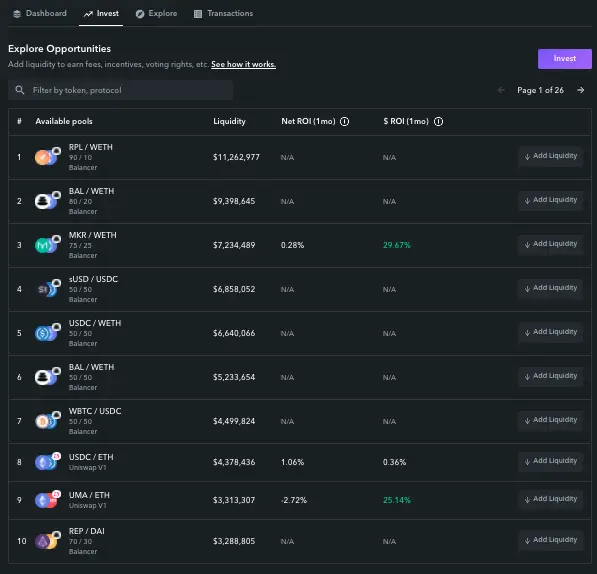Click the 29.67% ROI value
This screenshot has height=574, width=597.
[397, 245]
